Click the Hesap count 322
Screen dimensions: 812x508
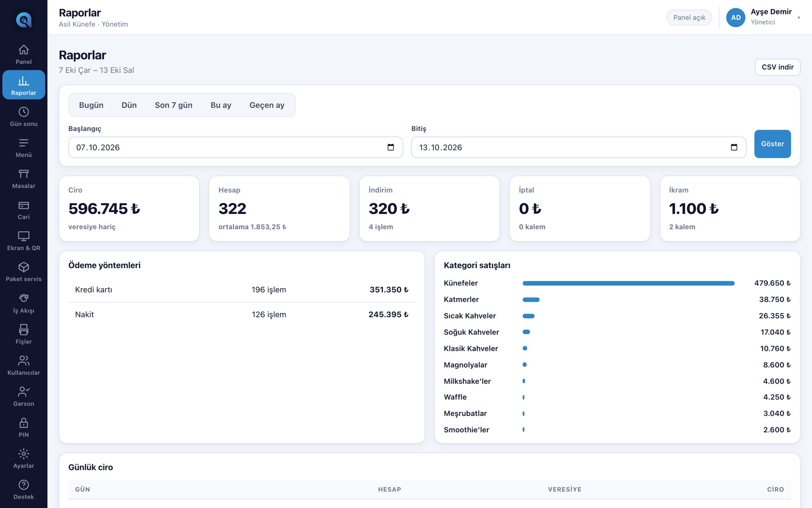232,209
